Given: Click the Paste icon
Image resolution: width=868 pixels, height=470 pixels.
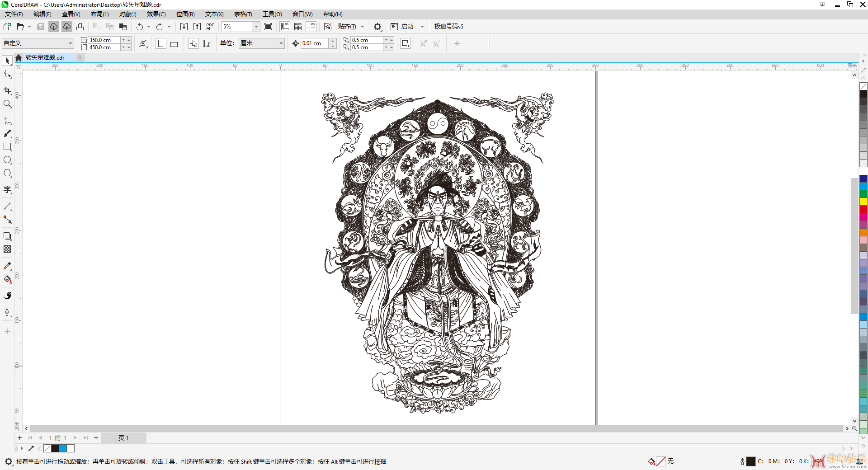Looking at the screenshot, I should (123, 27).
